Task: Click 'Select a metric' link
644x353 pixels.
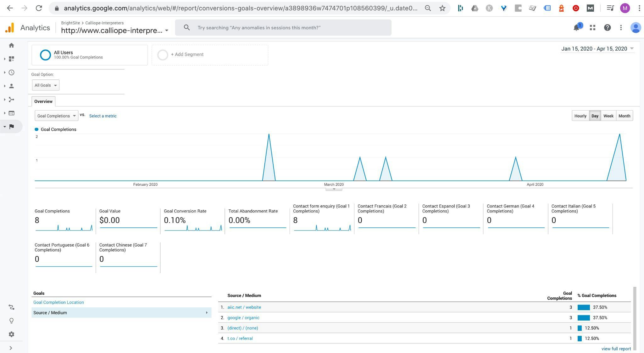Action: tap(103, 116)
